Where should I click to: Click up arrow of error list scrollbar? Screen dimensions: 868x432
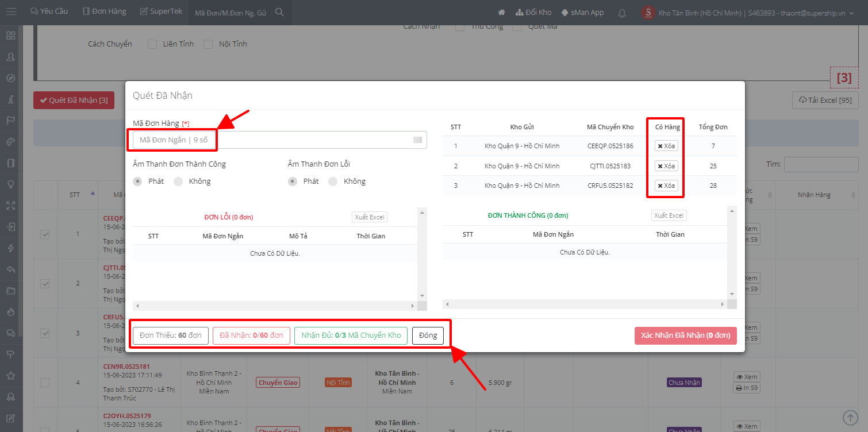(x=423, y=213)
